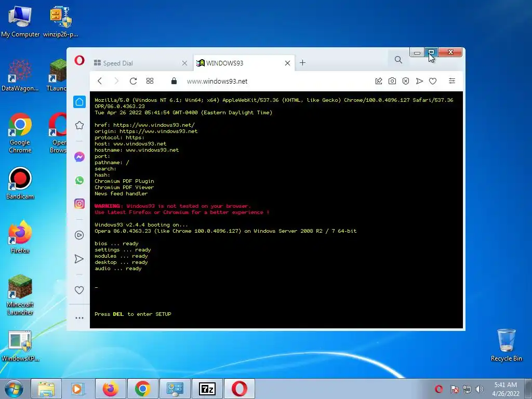This screenshot has height=399, width=532.
Task: Open File Explorer from the taskbar
Action: click(x=46, y=389)
